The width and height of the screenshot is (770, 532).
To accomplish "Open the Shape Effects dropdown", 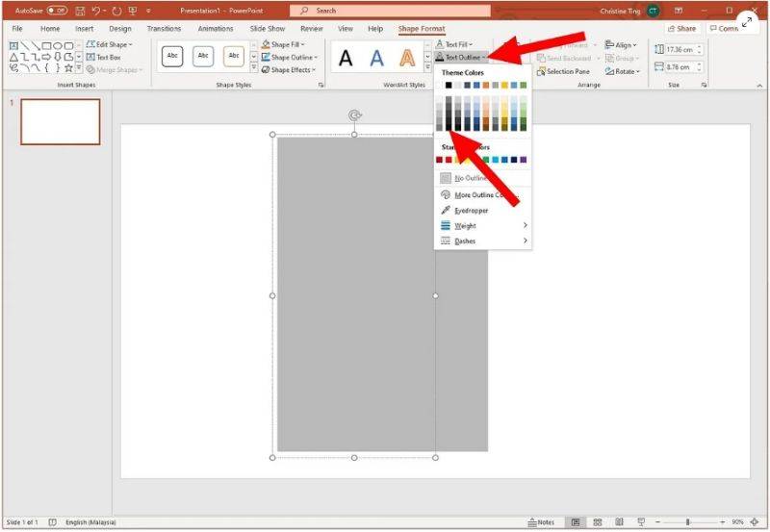I will pos(288,69).
